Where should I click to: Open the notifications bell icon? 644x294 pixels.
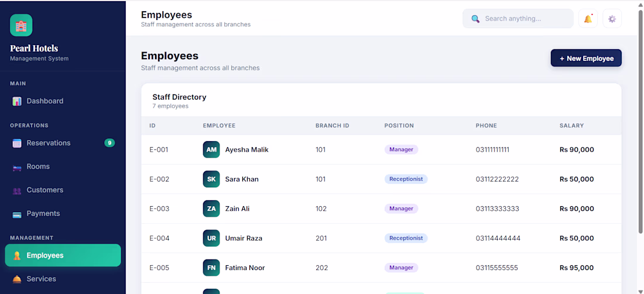point(588,19)
